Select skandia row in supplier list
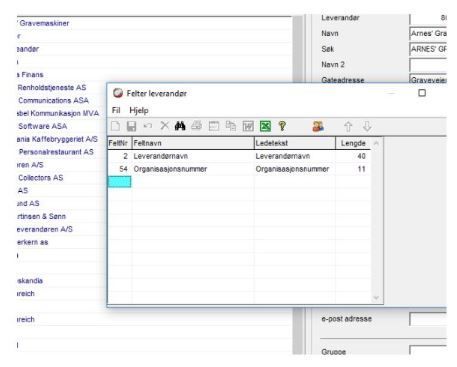Image resolution: width=457 pixels, height=367 pixels. click(x=30, y=281)
